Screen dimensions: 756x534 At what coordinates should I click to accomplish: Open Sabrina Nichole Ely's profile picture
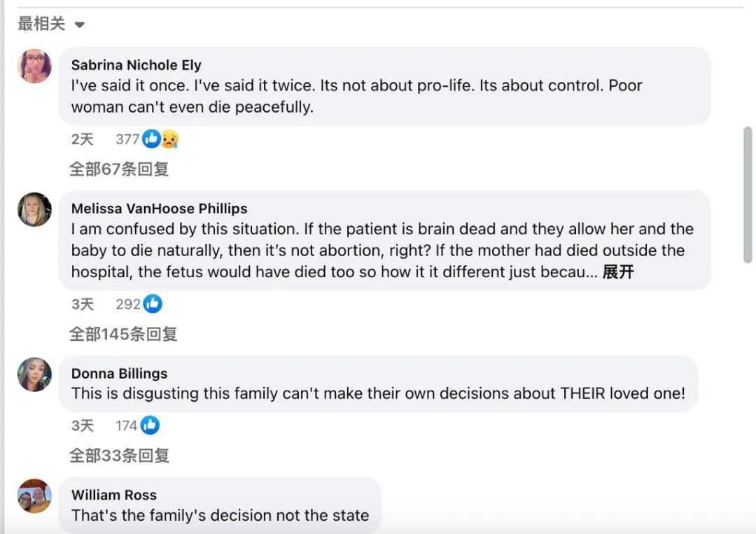(35, 66)
